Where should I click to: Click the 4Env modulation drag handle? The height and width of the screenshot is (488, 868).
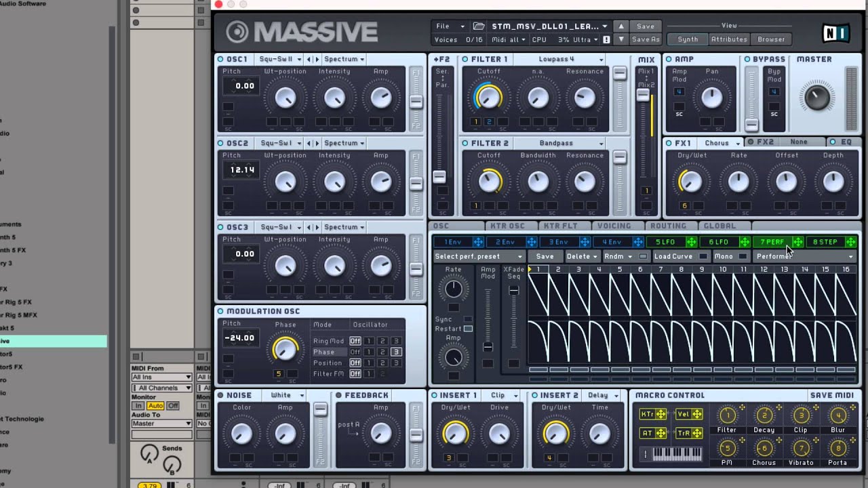point(638,242)
